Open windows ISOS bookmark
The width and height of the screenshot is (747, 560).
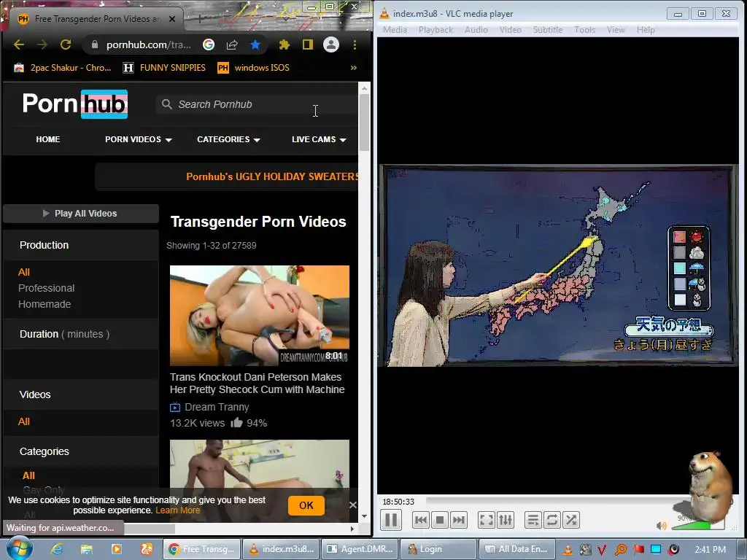253,68
